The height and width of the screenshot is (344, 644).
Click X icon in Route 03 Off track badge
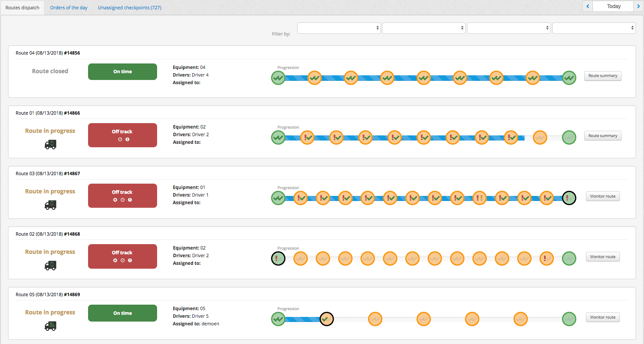click(115, 200)
